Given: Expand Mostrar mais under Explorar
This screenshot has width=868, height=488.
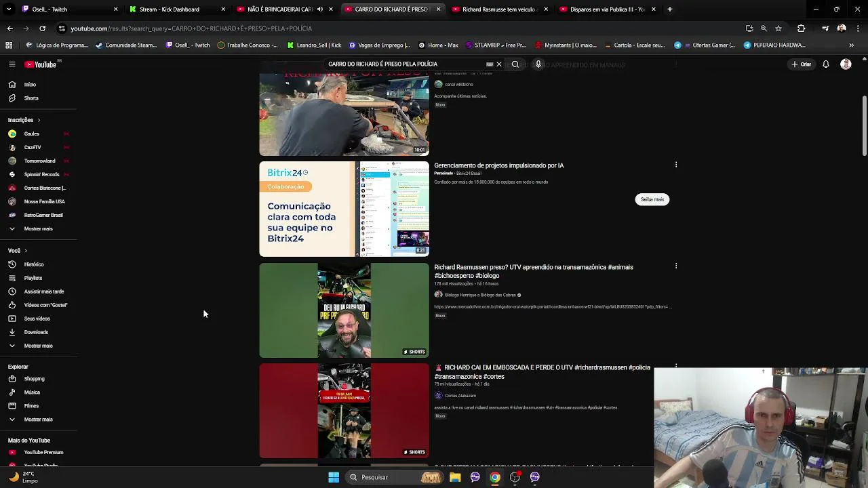Looking at the screenshot, I should (38, 420).
